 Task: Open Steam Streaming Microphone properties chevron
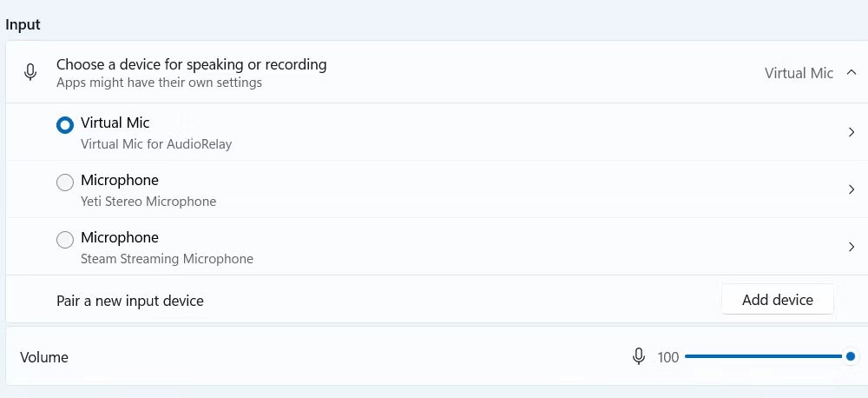click(x=851, y=247)
